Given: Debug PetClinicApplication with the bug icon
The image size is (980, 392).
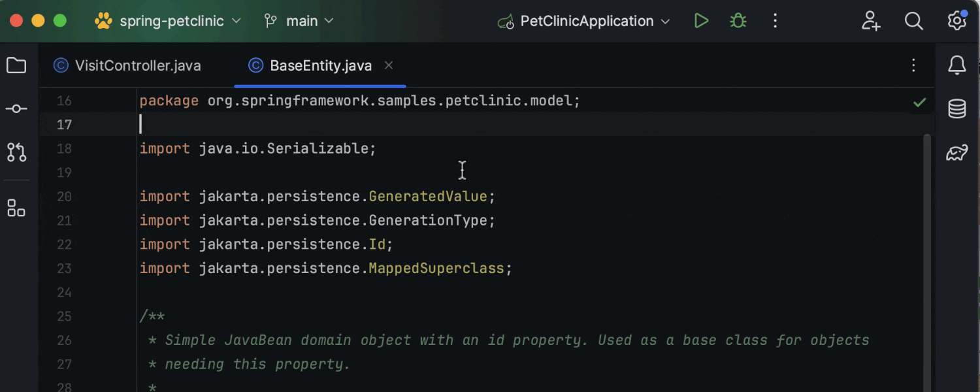Looking at the screenshot, I should [x=738, y=20].
